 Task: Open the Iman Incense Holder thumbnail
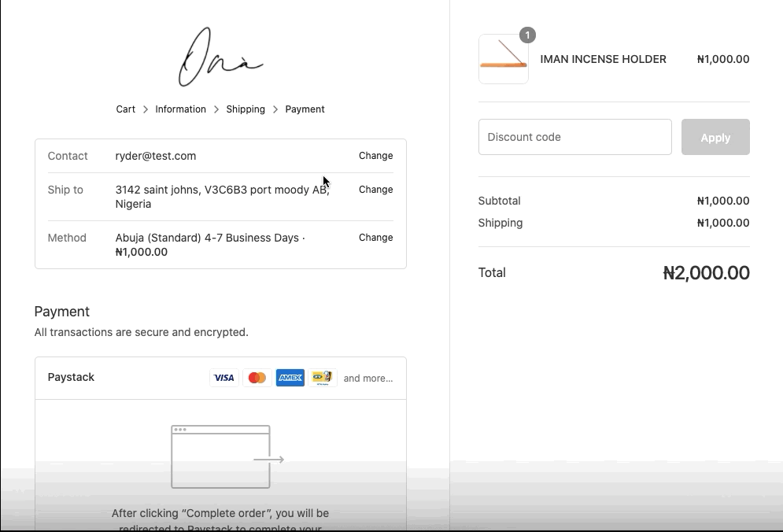click(504, 59)
